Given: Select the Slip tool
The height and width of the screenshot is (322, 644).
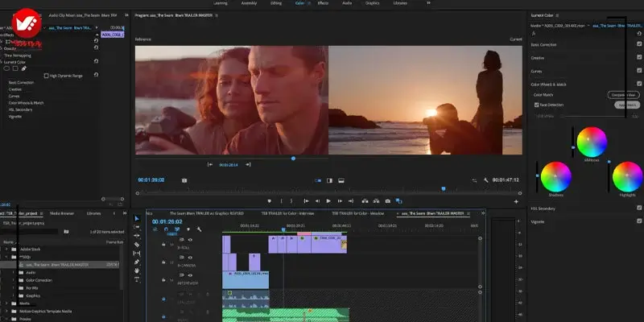Looking at the screenshot, I should (137, 253).
